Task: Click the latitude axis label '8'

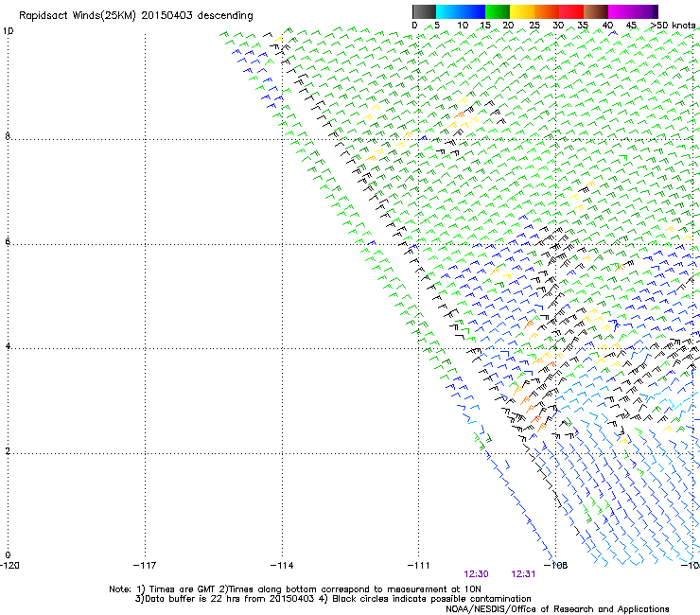Action: [x=8, y=136]
